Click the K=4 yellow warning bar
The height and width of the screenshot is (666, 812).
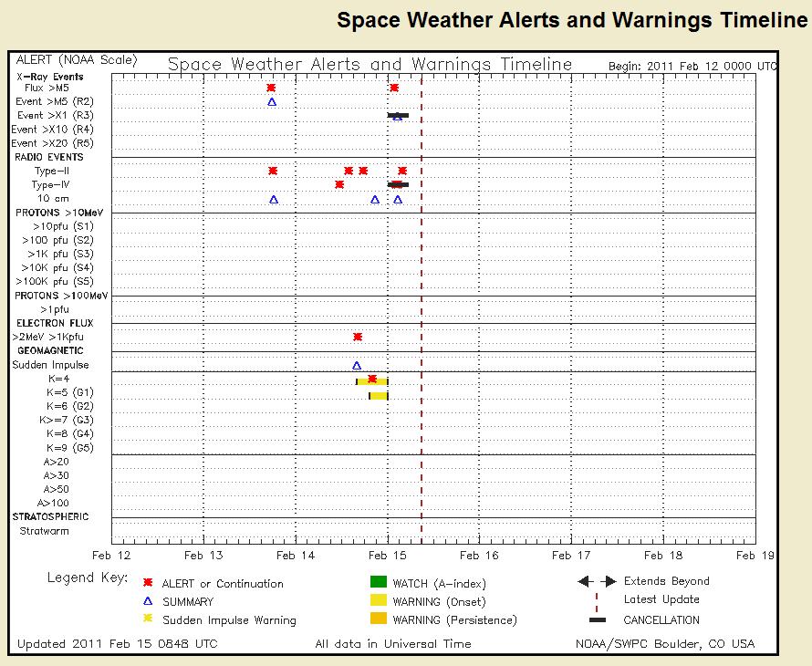(x=372, y=382)
